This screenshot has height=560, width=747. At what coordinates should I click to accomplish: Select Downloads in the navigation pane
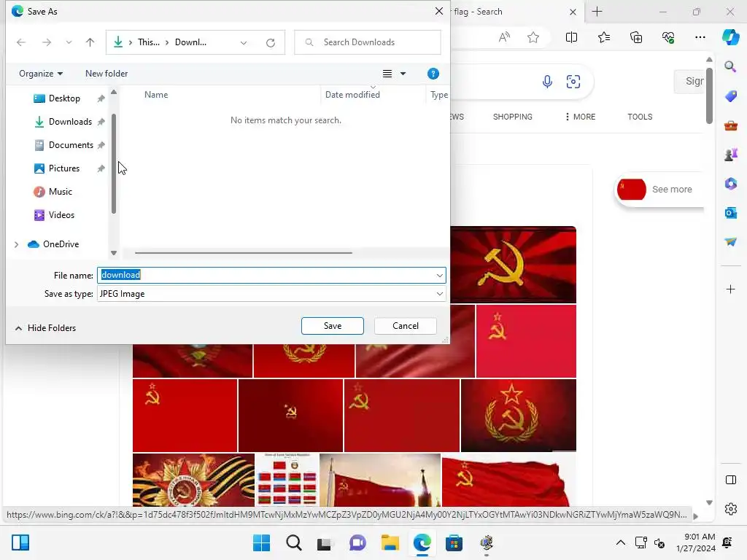[69, 122]
